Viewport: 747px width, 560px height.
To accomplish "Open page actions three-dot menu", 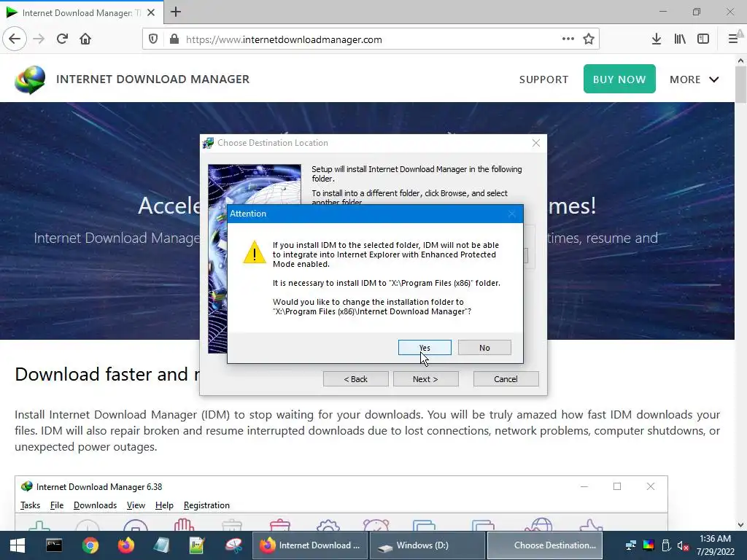I will coord(568,39).
